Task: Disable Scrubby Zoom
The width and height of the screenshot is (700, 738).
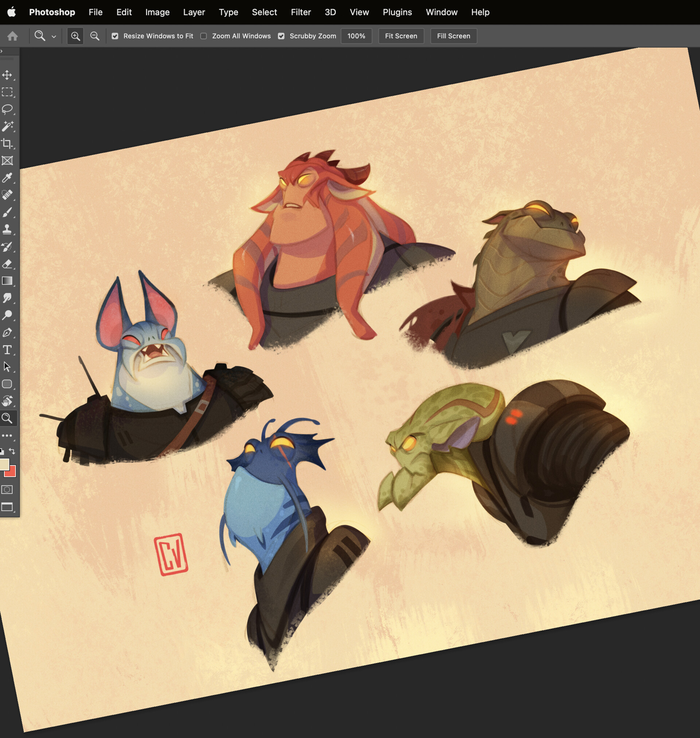Action: pyautogui.click(x=281, y=36)
